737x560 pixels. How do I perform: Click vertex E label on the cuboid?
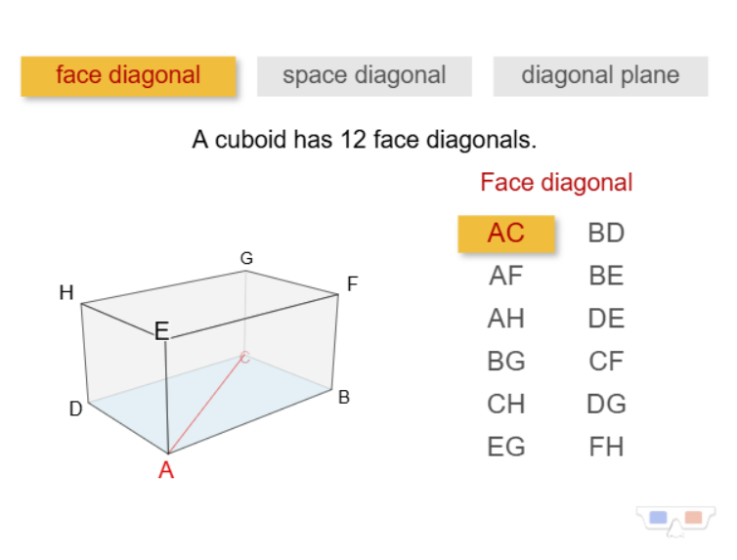(x=162, y=331)
